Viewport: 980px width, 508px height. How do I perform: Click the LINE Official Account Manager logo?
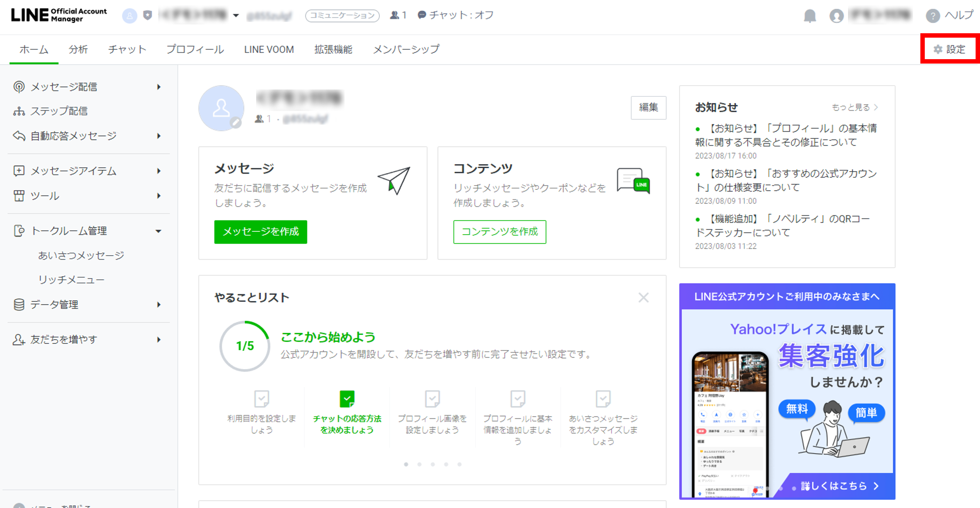coord(59,15)
